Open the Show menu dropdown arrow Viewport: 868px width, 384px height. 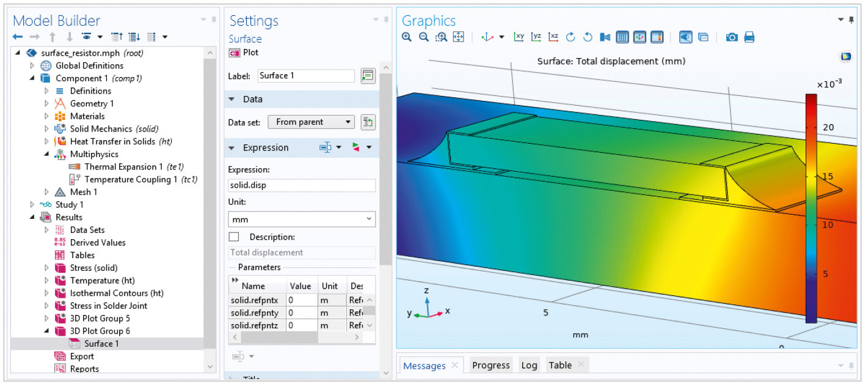click(x=100, y=37)
